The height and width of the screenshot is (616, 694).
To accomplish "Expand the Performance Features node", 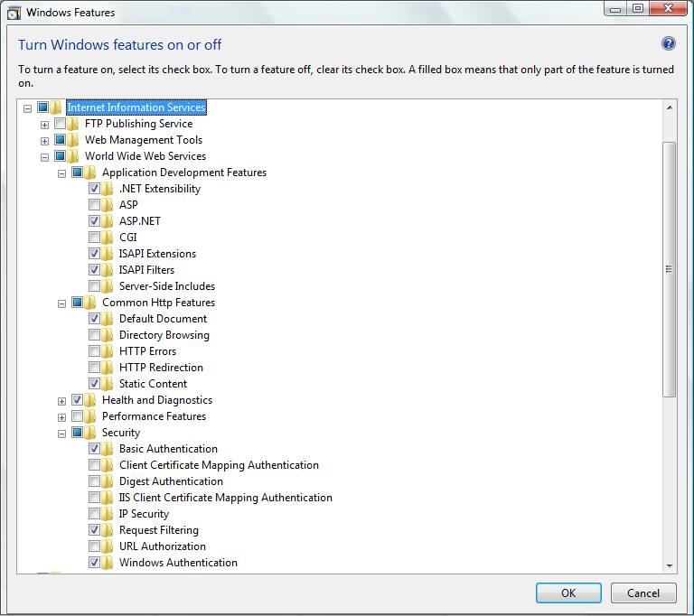I will 61,416.
